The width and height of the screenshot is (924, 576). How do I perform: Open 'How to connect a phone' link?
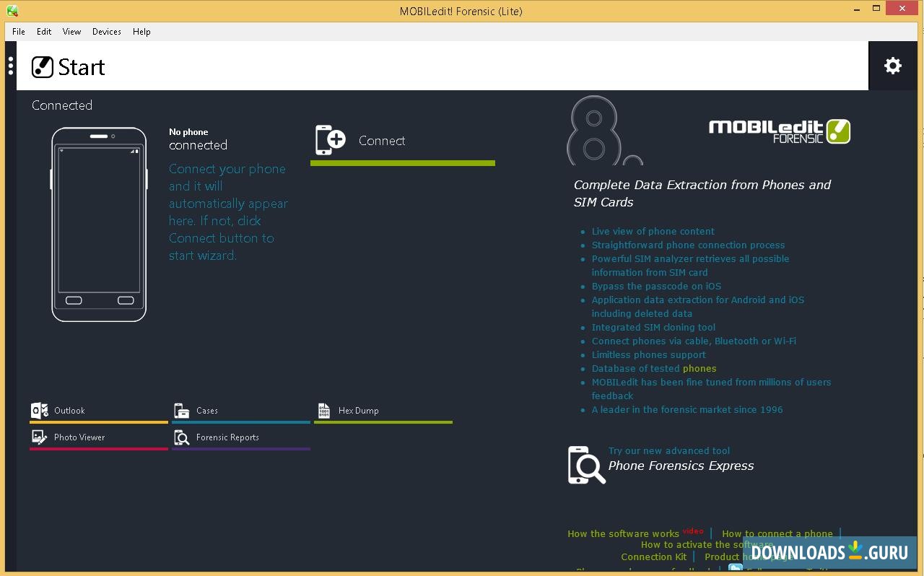[777, 534]
